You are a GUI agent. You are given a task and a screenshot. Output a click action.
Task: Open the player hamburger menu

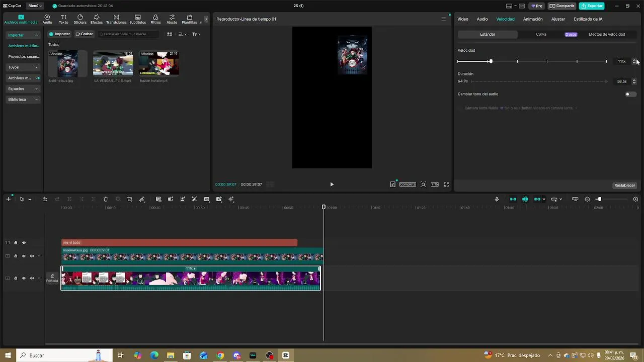tap(443, 19)
